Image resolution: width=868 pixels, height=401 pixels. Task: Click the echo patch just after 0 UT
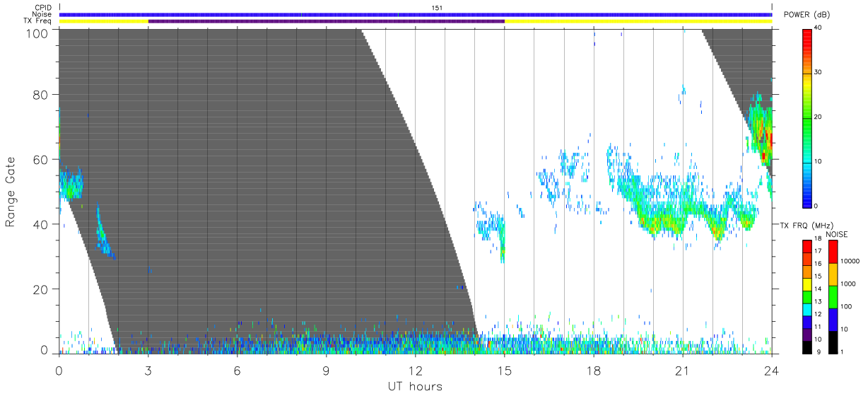click(x=71, y=185)
